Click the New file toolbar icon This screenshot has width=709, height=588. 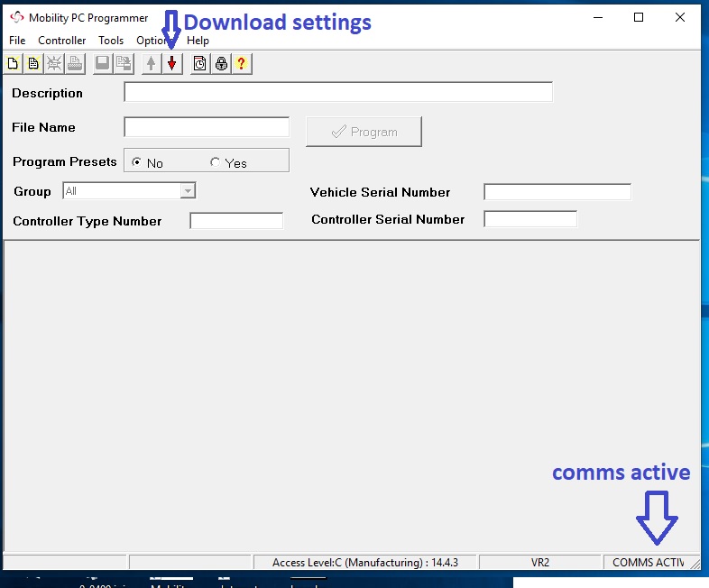[13, 63]
